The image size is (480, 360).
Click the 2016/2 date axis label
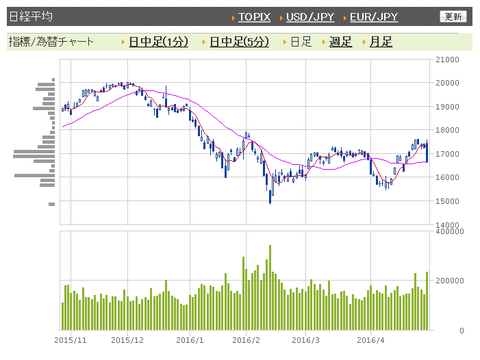pos(246,340)
